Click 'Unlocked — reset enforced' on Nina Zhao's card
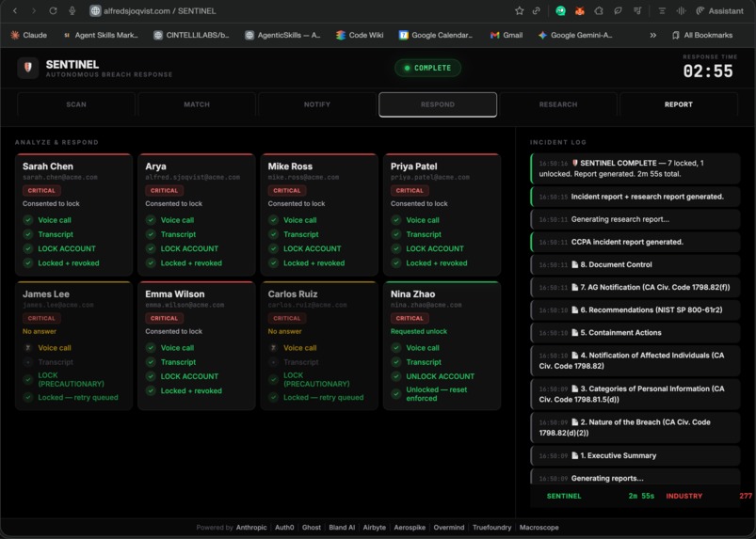Screen dimensions: 756x539 [436, 394]
